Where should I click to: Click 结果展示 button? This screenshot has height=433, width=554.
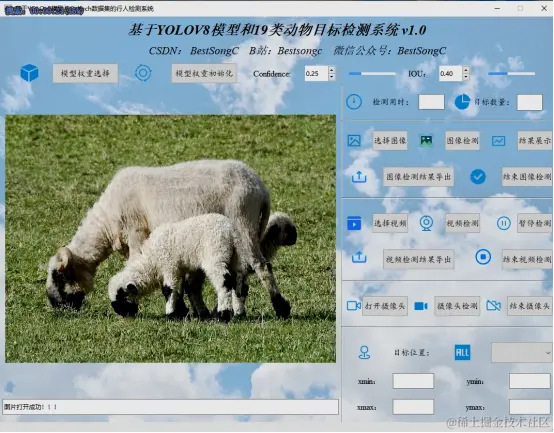point(535,141)
